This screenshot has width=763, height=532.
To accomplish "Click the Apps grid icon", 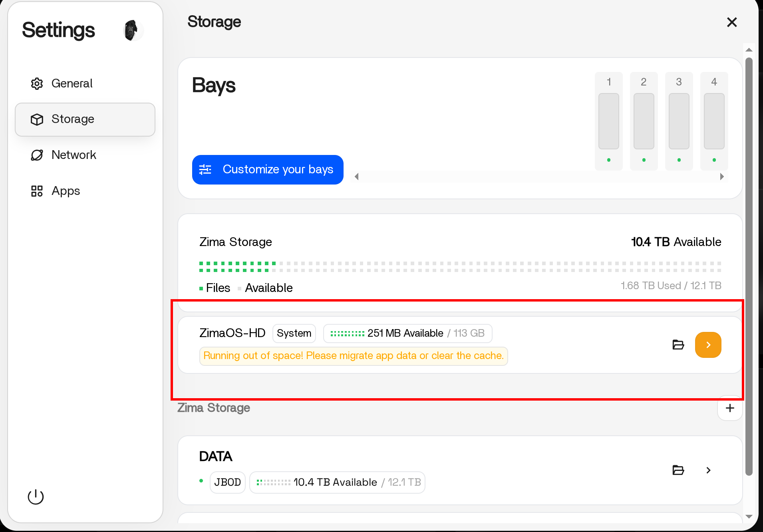I will tap(37, 191).
